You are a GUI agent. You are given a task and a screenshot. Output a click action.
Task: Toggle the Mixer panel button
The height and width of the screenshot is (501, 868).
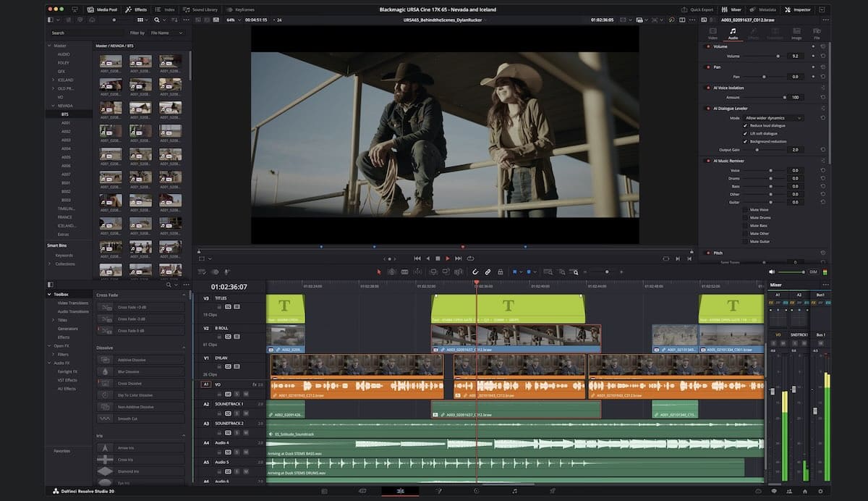(x=732, y=9)
